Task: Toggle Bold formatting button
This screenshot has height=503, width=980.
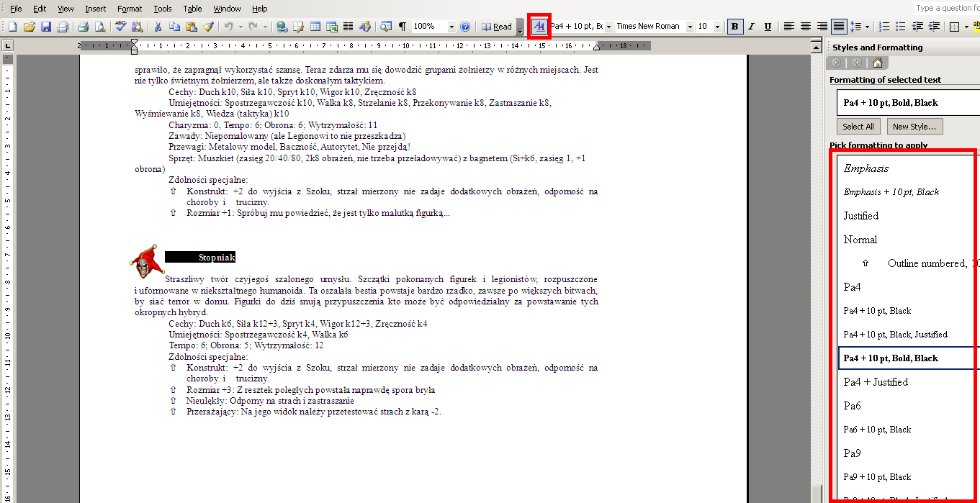Action: point(734,27)
